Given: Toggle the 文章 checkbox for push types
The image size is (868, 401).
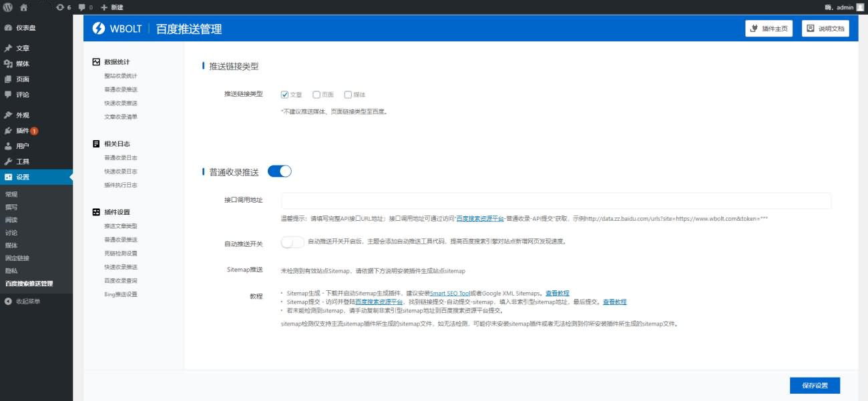Looking at the screenshot, I should pos(284,95).
